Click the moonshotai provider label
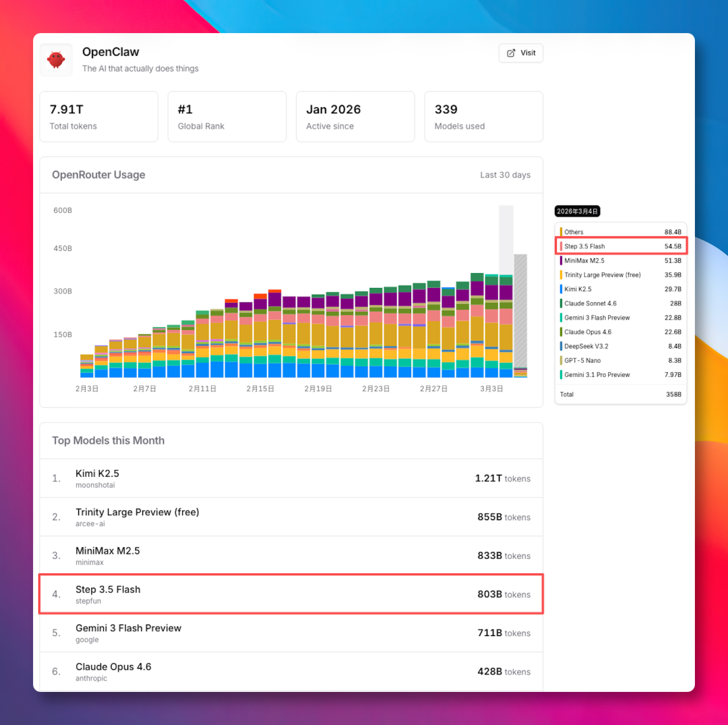The width and height of the screenshot is (728, 725). 95,486
